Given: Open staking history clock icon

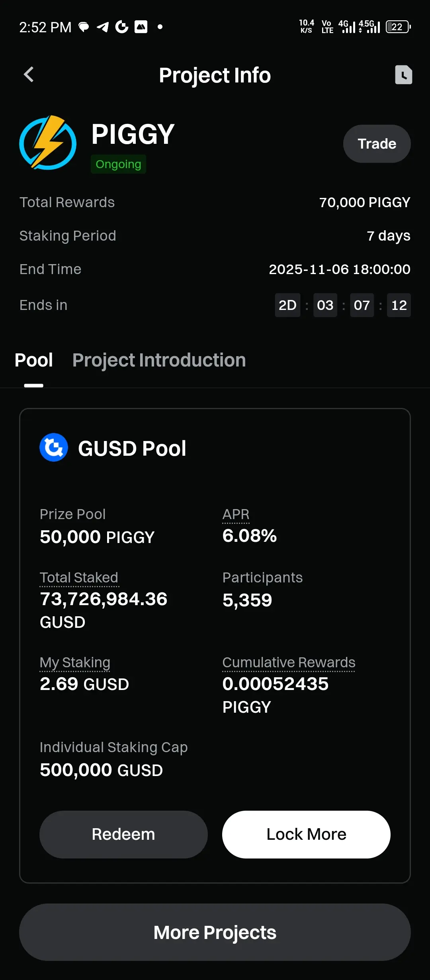Looking at the screenshot, I should [403, 75].
